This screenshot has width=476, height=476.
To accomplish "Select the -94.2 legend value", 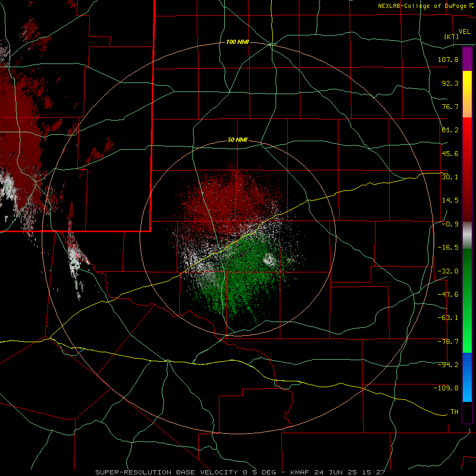I will click(448, 364).
